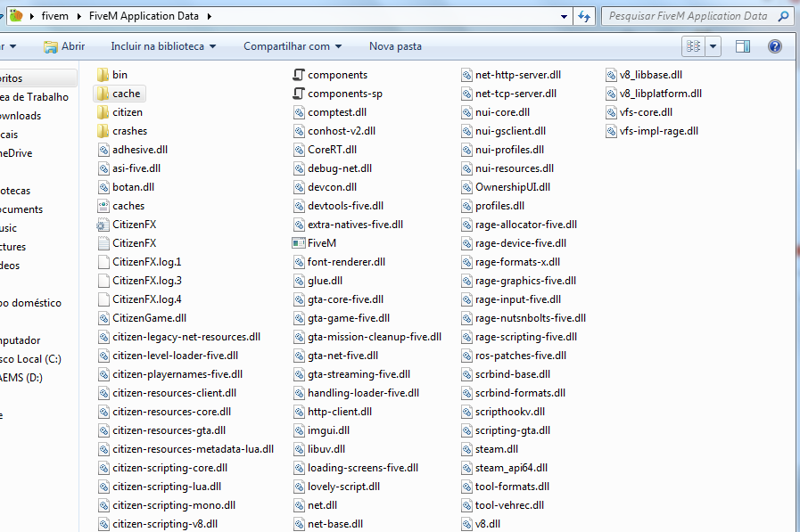This screenshot has width=800, height=532.
Task: Expand the Compartilhar com dropdown
Action: [x=338, y=46]
